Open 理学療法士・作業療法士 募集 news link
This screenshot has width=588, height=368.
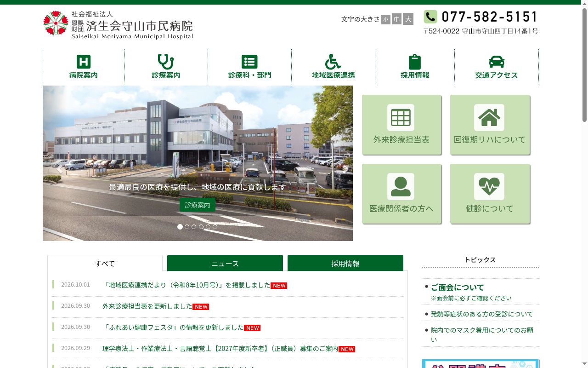(220, 349)
